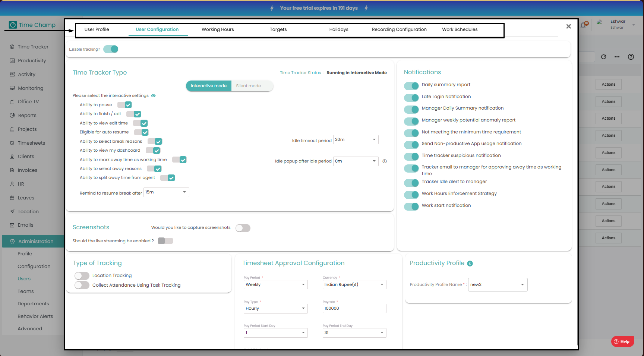Screen dimensions: 644x356
Task: Click the red Help button
Action: point(622,341)
